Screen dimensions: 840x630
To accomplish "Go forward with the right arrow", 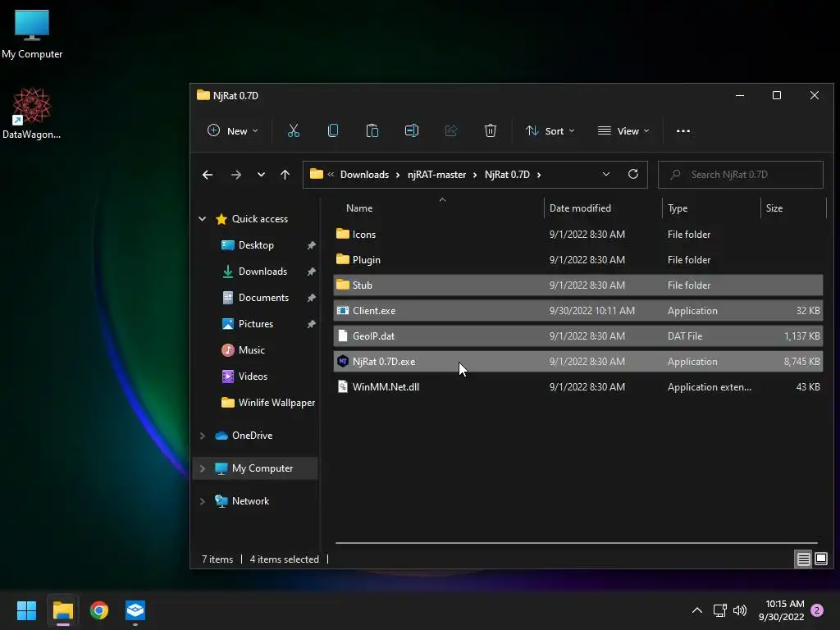I will coord(235,175).
